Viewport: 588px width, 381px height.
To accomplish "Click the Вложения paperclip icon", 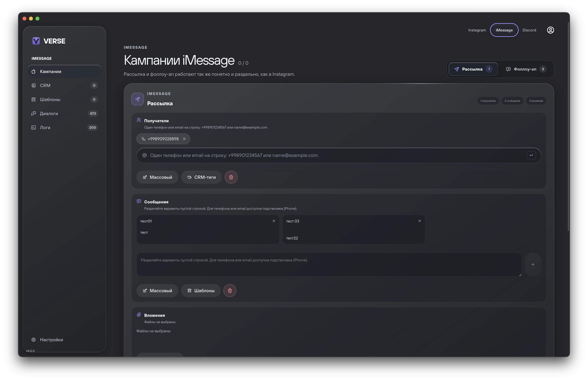I will click(139, 315).
